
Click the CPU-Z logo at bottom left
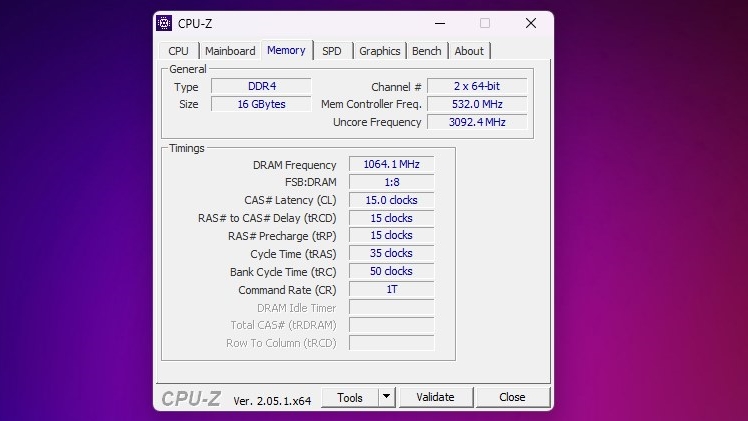[191, 399]
